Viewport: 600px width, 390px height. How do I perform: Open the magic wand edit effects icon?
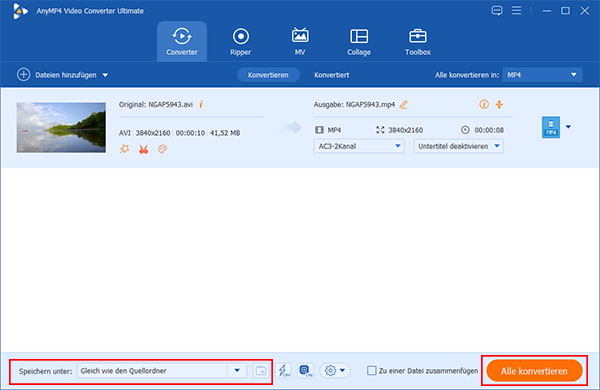click(x=124, y=149)
